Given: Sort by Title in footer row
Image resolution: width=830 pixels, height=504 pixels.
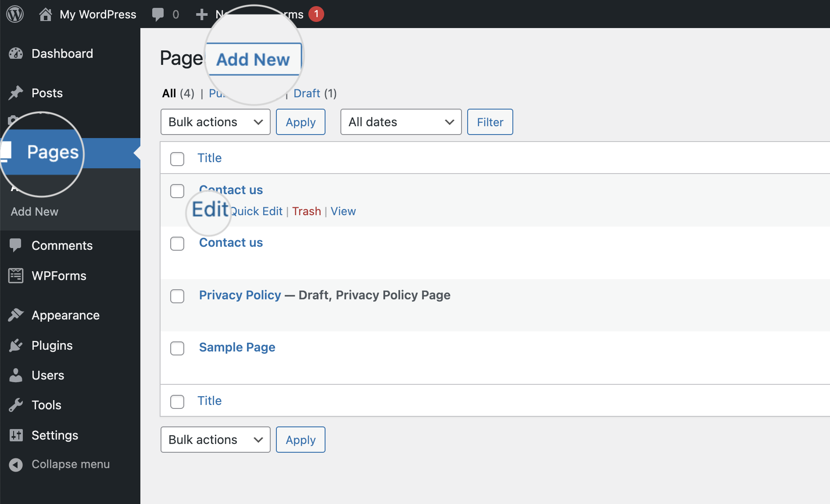Looking at the screenshot, I should (x=209, y=401).
